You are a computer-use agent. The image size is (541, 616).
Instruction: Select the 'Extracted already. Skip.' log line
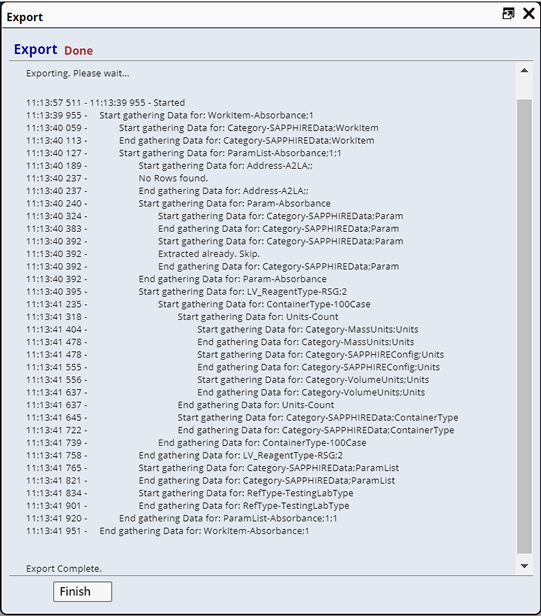pos(209,254)
